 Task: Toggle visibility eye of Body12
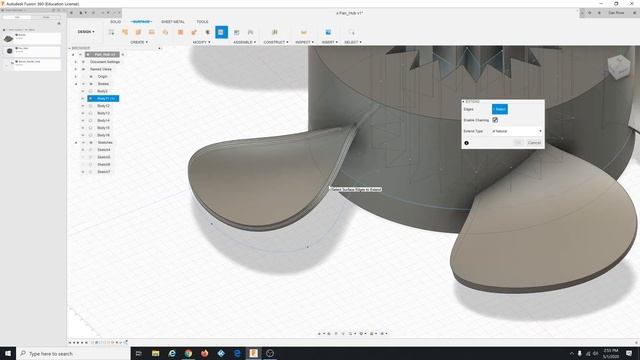pos(83,106)
